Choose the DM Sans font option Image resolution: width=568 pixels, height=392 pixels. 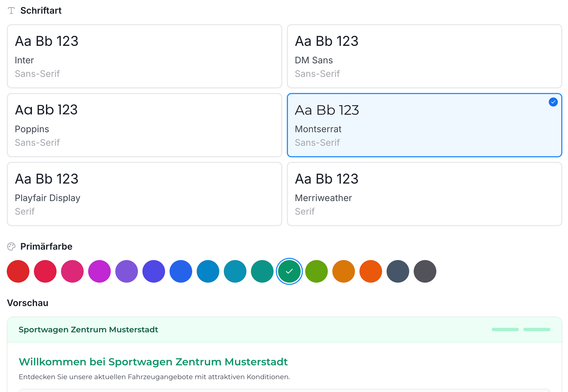pos(424,56)
